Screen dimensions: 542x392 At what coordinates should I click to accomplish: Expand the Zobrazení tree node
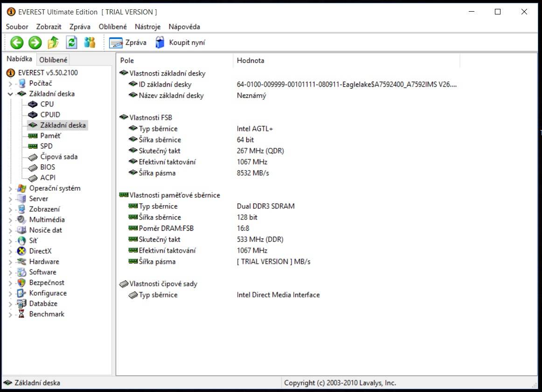(10, 209)
